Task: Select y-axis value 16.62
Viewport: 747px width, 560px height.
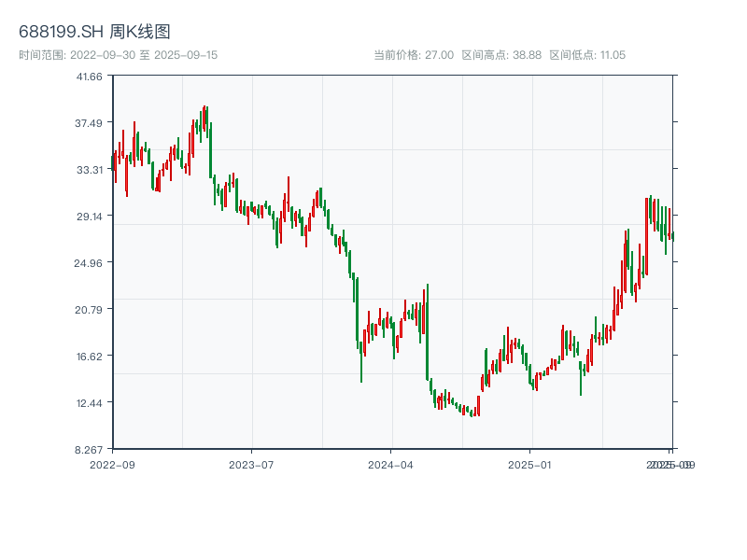Action: click(90, 357)
